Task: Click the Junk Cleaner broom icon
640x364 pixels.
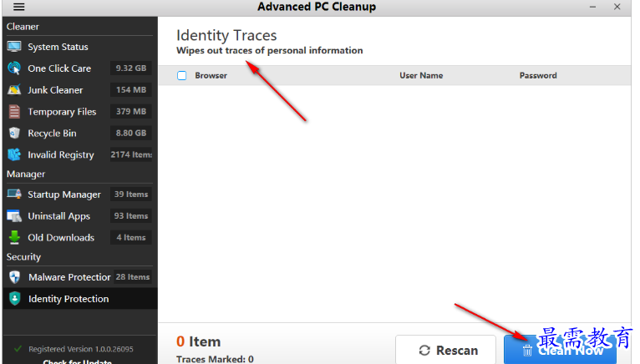Action: [14, 90]
